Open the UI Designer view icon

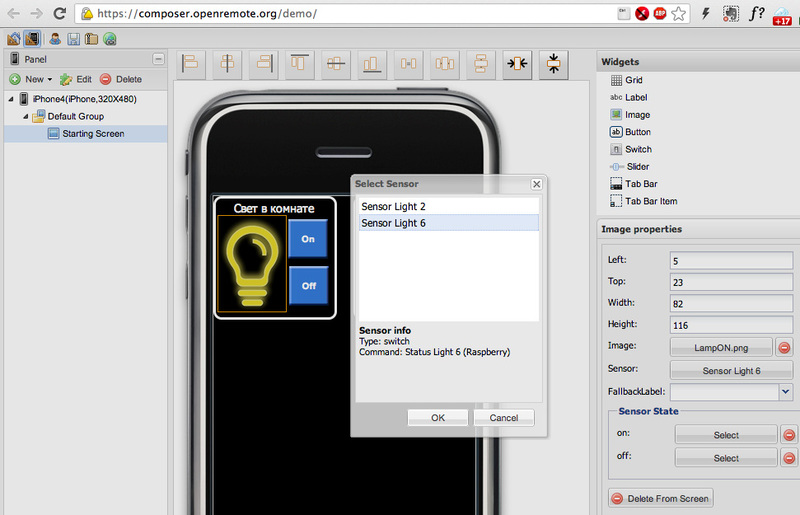[32, 39]
